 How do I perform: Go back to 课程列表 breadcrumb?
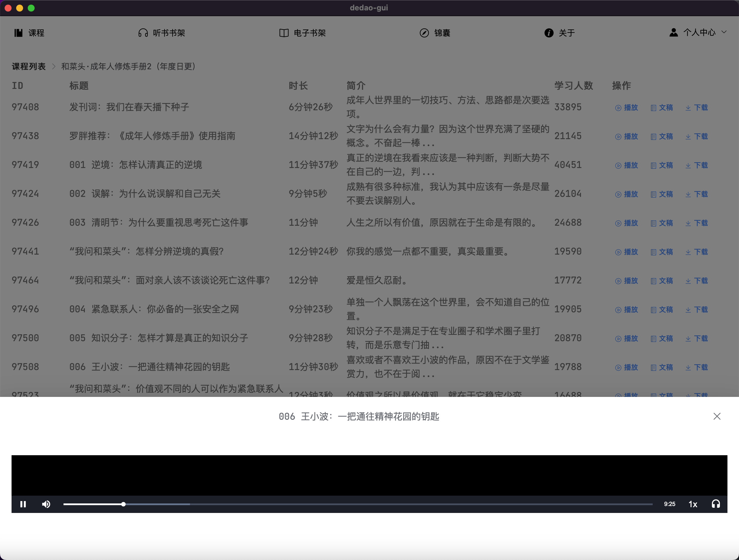(x=29, y=66)
